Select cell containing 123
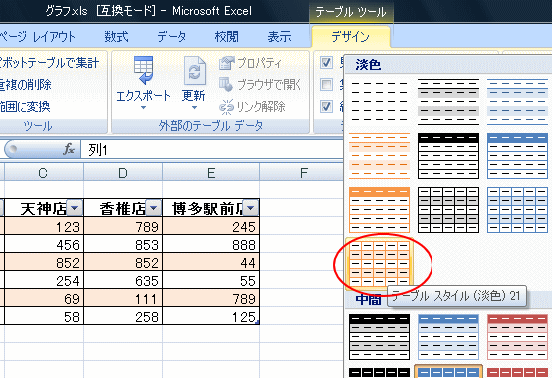 click(x=44, y=226)
